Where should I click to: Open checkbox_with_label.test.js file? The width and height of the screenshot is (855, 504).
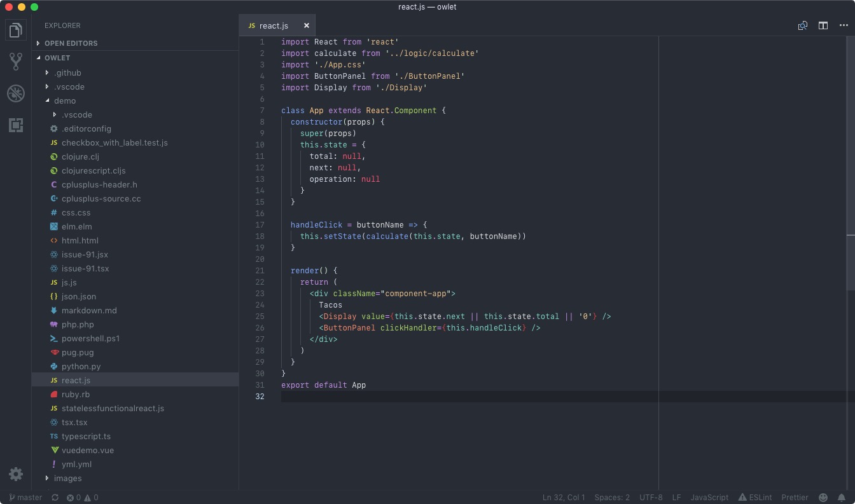135,142
